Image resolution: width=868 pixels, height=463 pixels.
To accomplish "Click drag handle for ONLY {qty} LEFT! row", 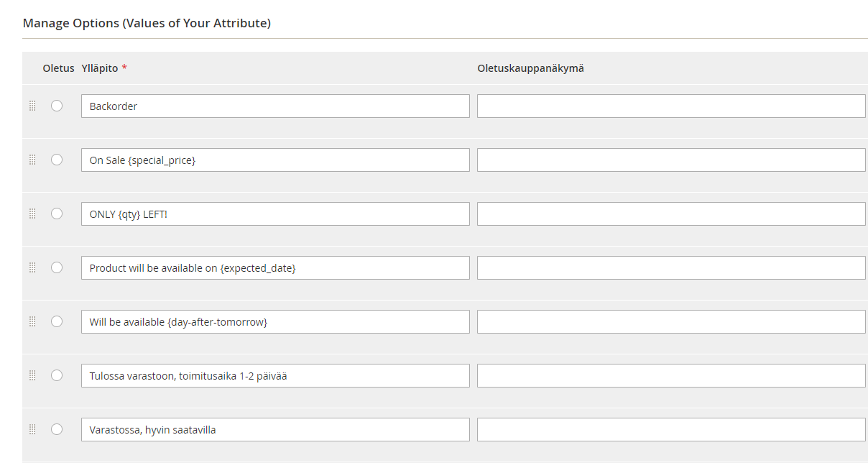I will 32,214.
